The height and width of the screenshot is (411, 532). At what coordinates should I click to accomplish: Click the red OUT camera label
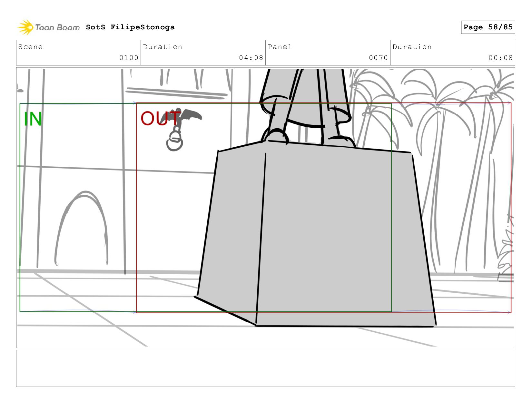coord(161,118)
